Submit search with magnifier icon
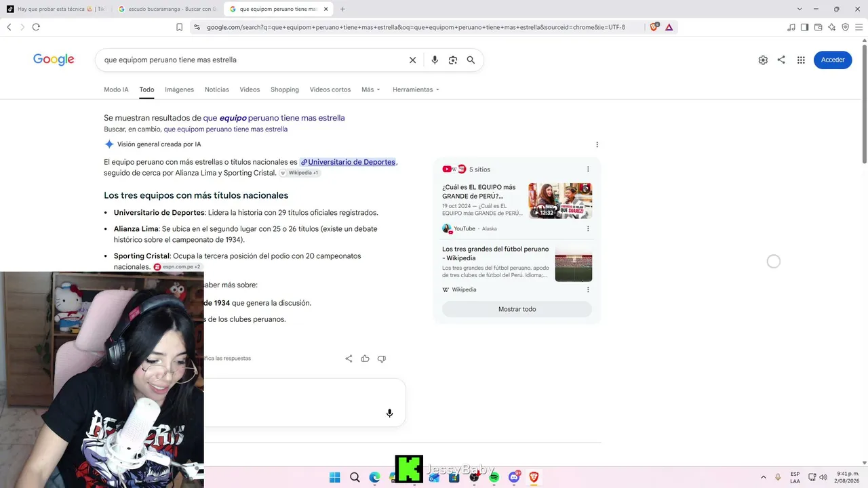This screenshot has width=868, height=488. (471, 60)
